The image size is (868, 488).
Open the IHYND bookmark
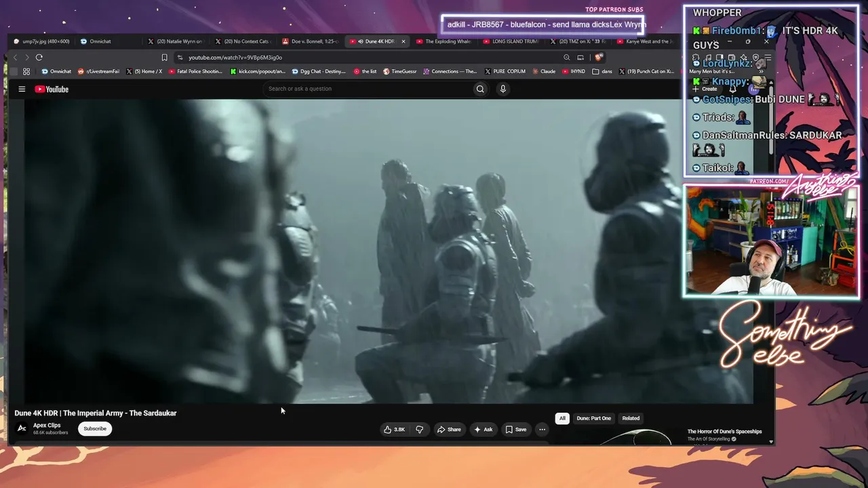point(574,71)
